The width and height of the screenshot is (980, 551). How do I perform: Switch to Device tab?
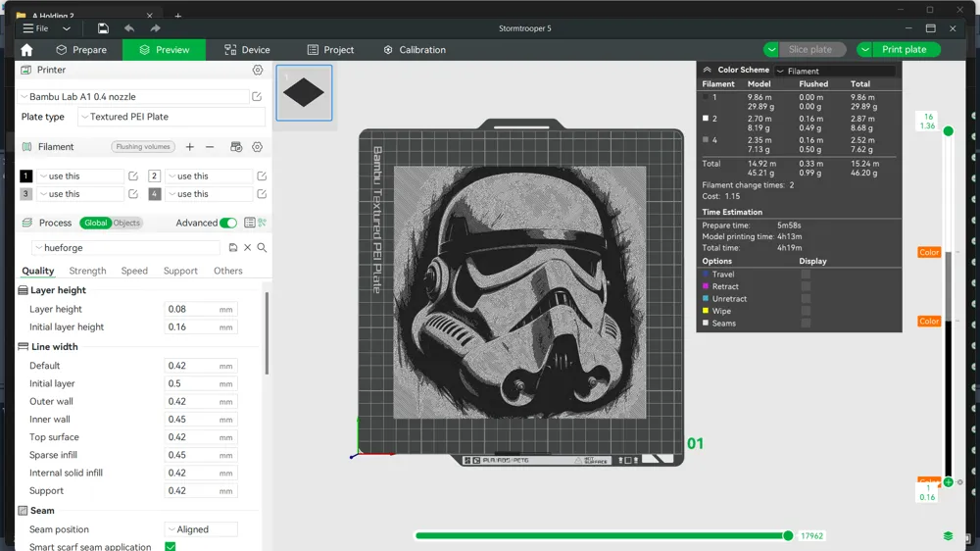[248, 50]
